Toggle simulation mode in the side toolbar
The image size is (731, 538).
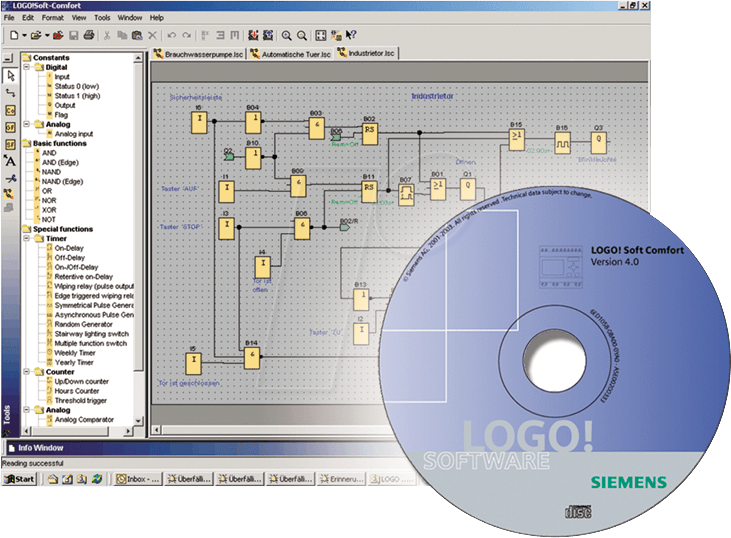9,194
